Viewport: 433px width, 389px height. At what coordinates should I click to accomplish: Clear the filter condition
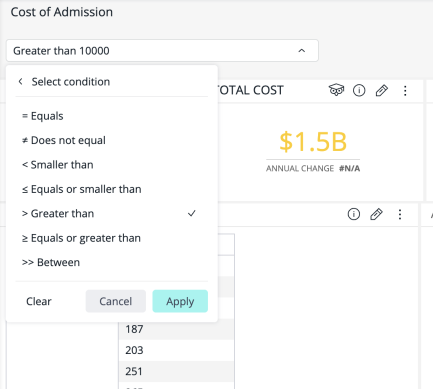pos(39,301)
